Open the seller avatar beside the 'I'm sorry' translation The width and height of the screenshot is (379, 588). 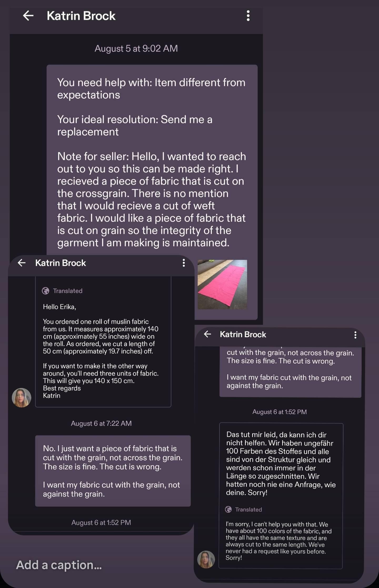pyautogui.click(x=206, y=559)
